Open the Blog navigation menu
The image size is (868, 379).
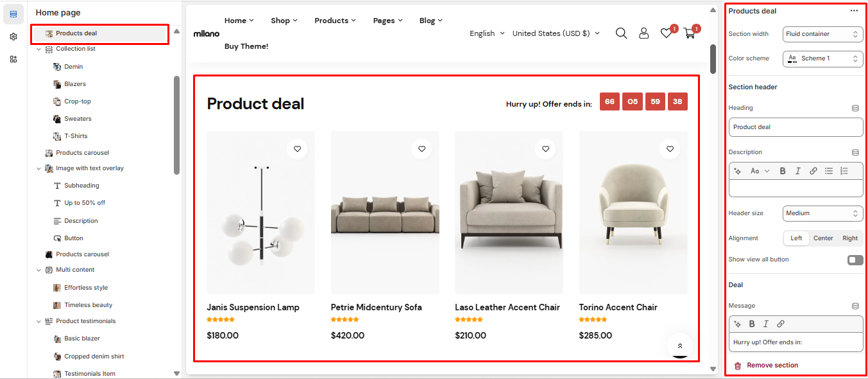coord(431,21)
